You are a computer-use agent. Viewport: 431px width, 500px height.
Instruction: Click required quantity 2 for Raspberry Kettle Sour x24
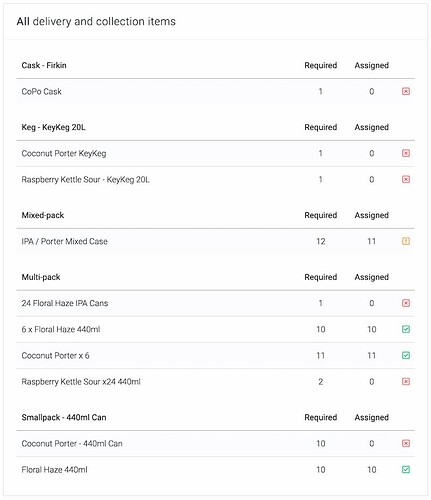(x=320, y=382)
